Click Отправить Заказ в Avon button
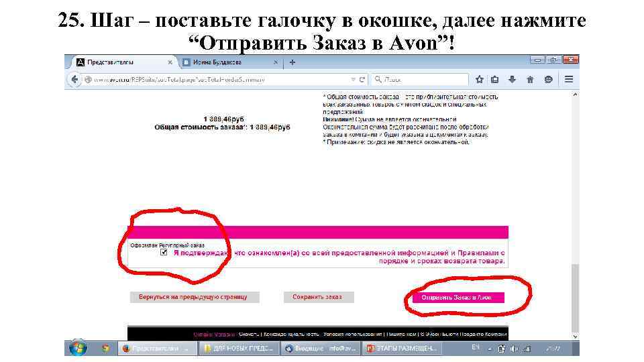Screen dimensions: 644x362 point(458,298)
